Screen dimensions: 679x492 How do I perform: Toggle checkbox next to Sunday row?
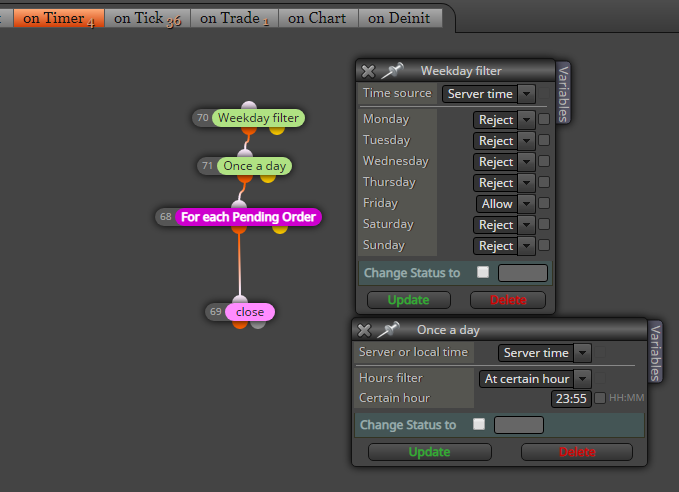(544, 245)
